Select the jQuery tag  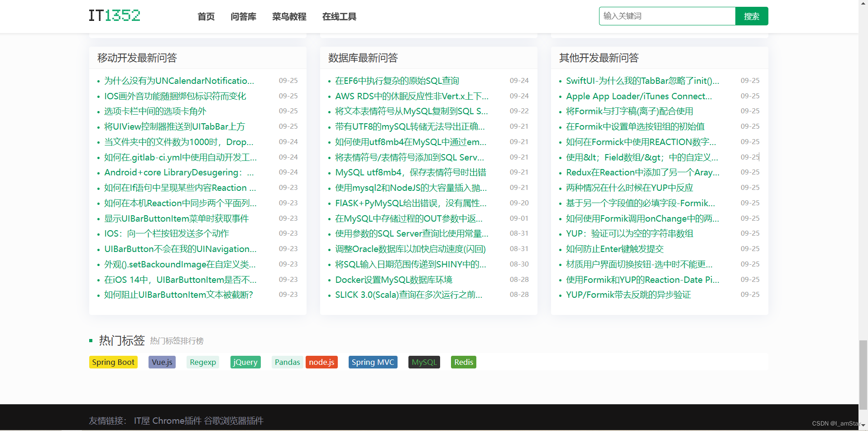[x=245, y=362]
